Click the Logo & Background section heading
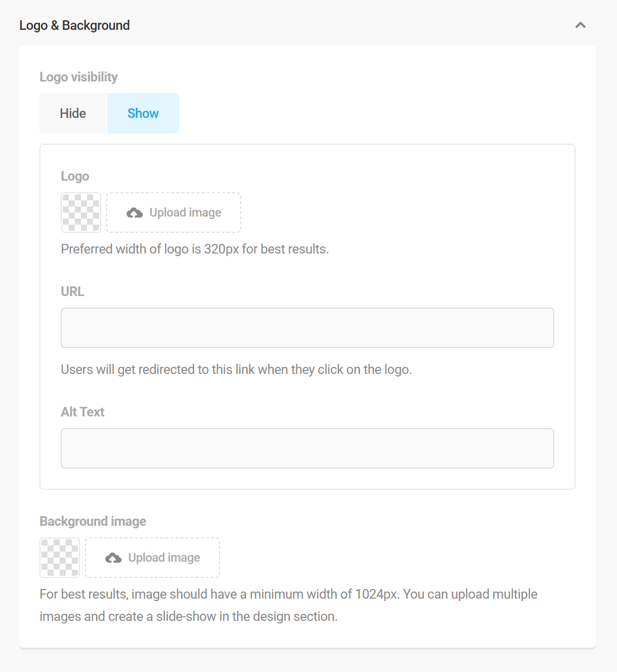This screenshot has height=672, width=617. [74, 25]
